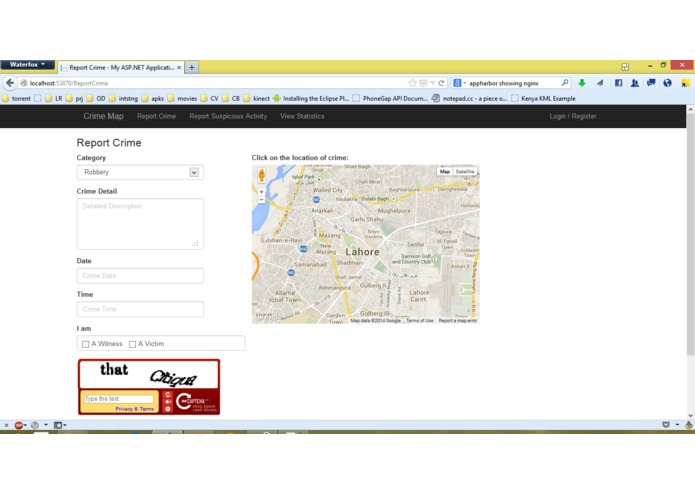695x494 pixels.
Task: Switch the map to Satellite view
Action: (x=465, y=171)
